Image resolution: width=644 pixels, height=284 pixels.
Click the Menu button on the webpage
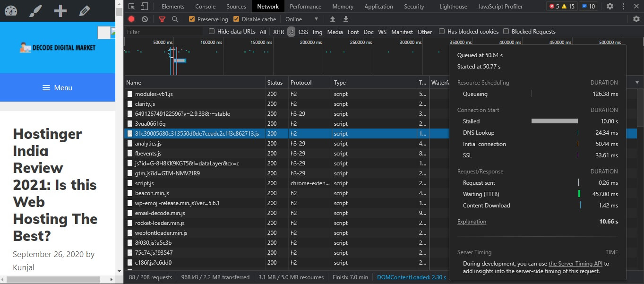tap(58, 87)
